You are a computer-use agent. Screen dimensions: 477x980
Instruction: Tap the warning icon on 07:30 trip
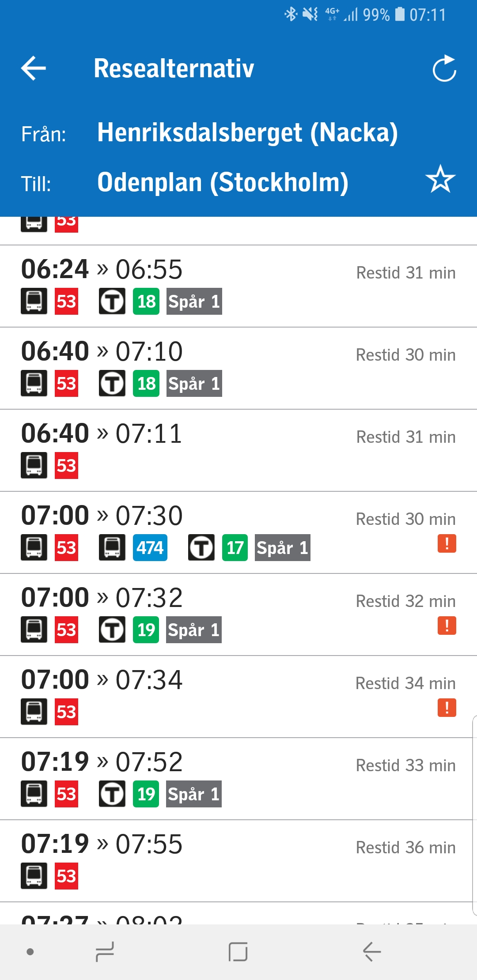tap(447, 543)
